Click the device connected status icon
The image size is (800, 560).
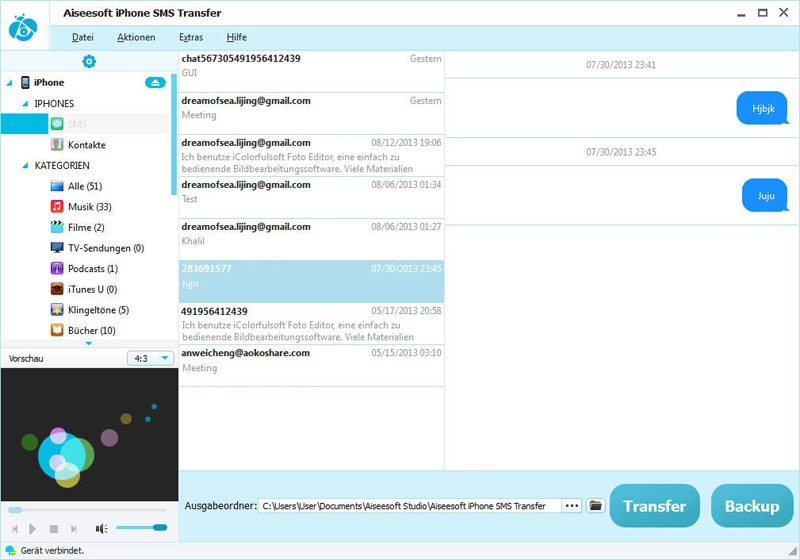tap(11, 551)
